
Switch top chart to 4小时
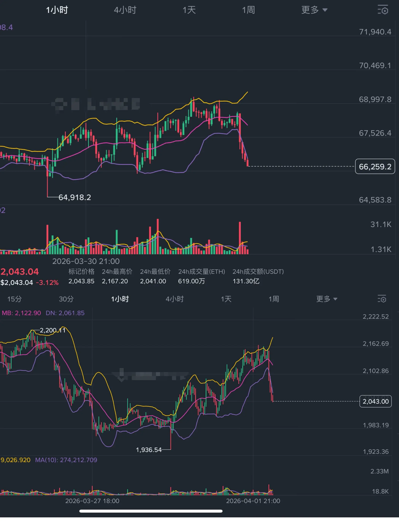[x=125, y=10]
